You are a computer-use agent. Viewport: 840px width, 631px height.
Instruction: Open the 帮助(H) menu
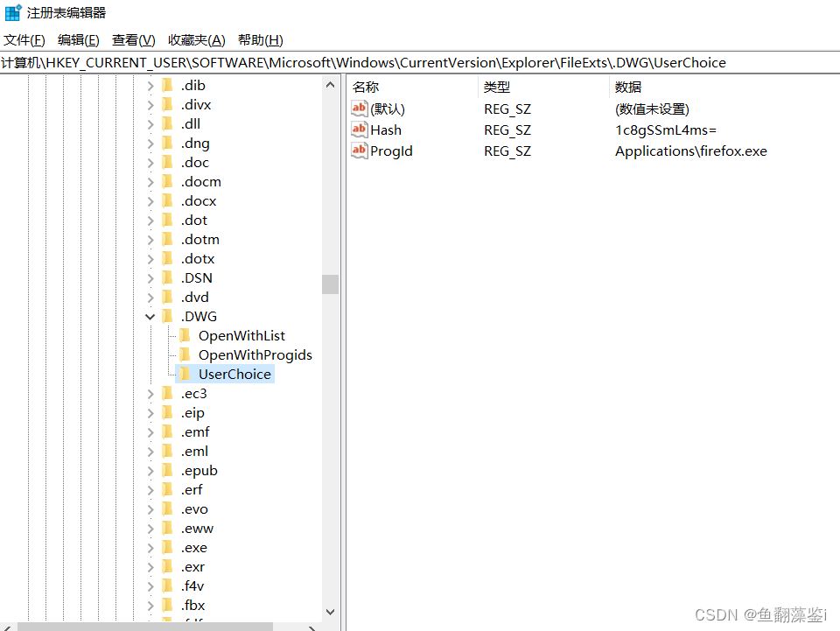click(x=261, y=40)
